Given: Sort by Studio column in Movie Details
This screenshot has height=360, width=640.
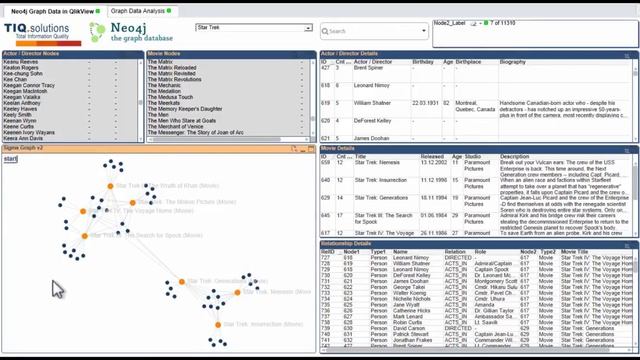Looking at the screenshot, I should point(473,157).
